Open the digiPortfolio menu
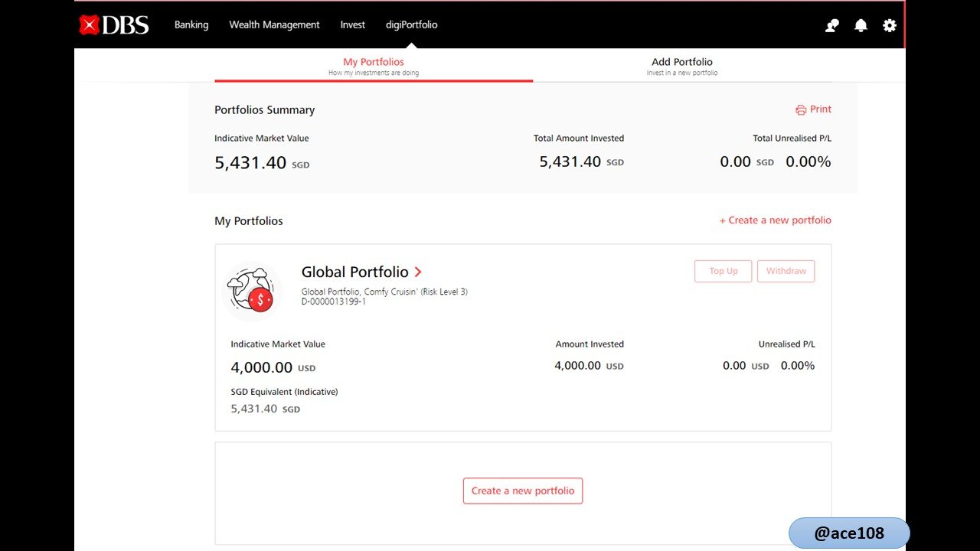The height and width of the screenshot is (551, 980). click(x=411, y=24)
